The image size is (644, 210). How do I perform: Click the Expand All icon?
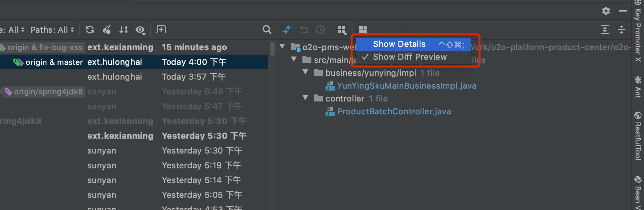(x=605, y=30)
